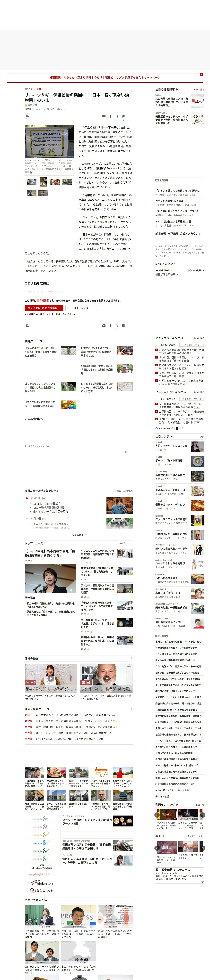Open フォトギャラリー link beside 写真
Screen dimensions: 210x980
pyautogui.click(x=196, y=836)
